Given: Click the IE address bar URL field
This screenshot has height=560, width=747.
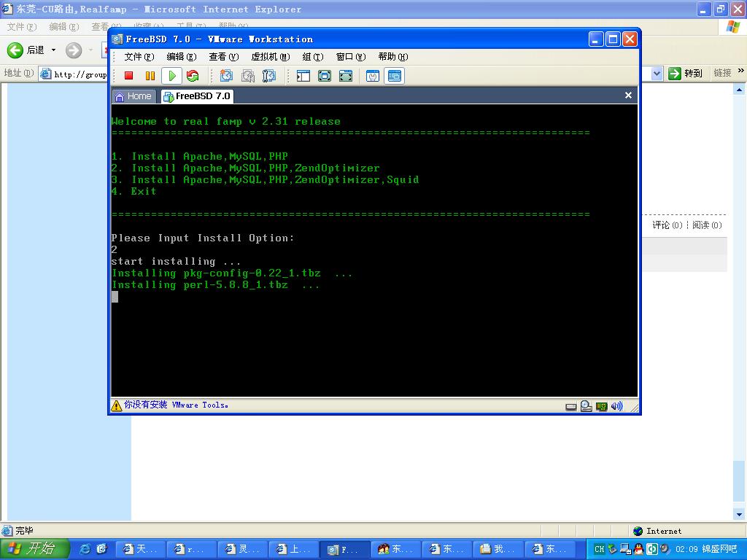Looking at the screenshot, I should tap(79, 74).
